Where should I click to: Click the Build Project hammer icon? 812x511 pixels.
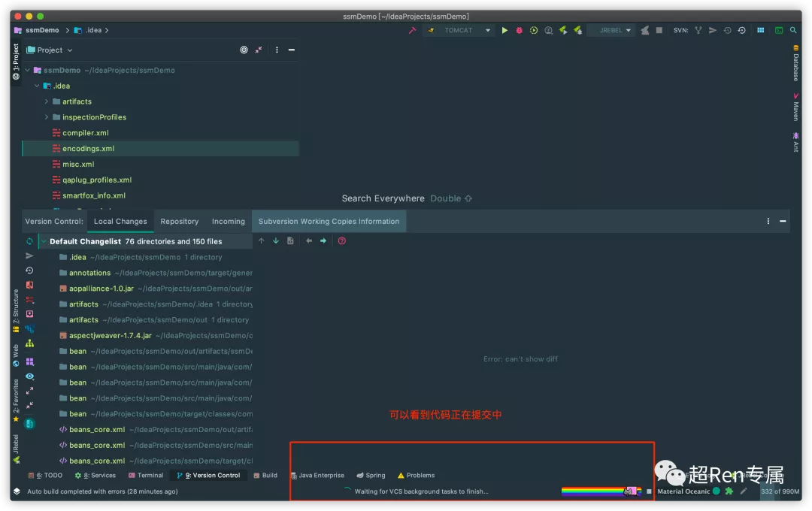[412, 30]
